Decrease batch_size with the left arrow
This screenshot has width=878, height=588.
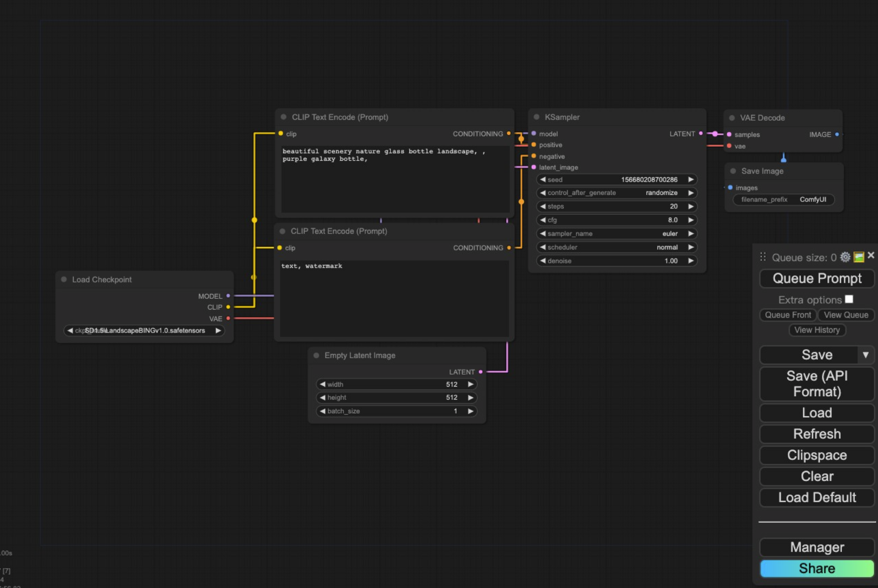click(323, 411)
